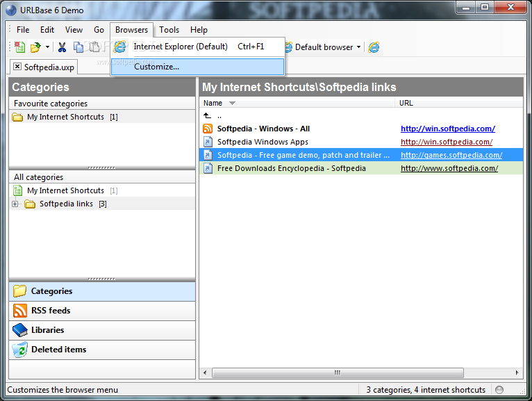Open the red http://win.softpedia.com/ link
Image resolution: width=532 pixels, height=401 pixels.
[447, 142]
